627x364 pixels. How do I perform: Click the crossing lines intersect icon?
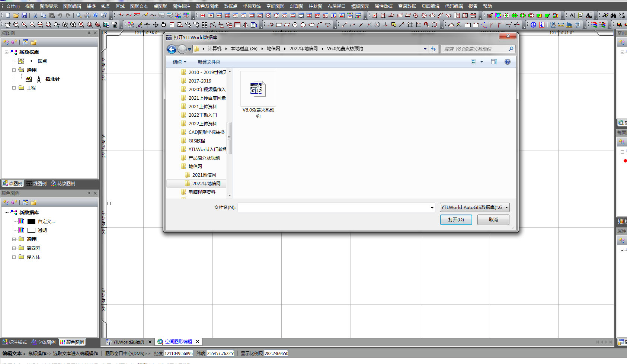[369, 25]
